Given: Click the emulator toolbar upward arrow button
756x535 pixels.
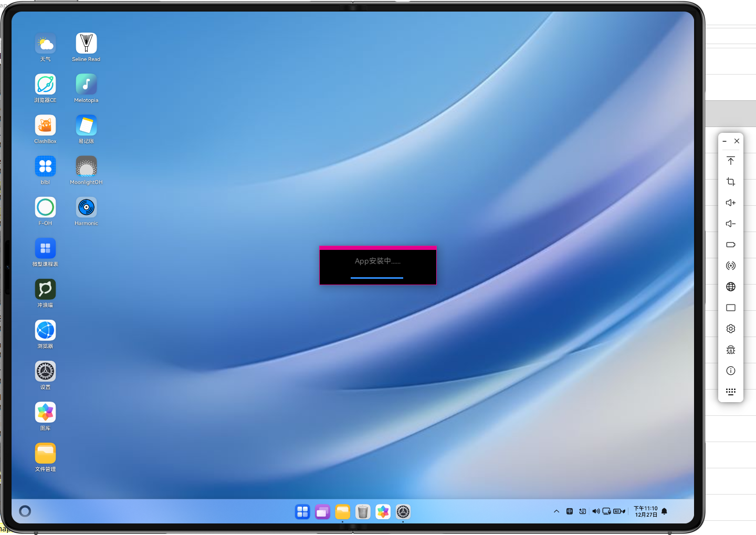Looking at the screenshot, I should [x=731, y=161].
